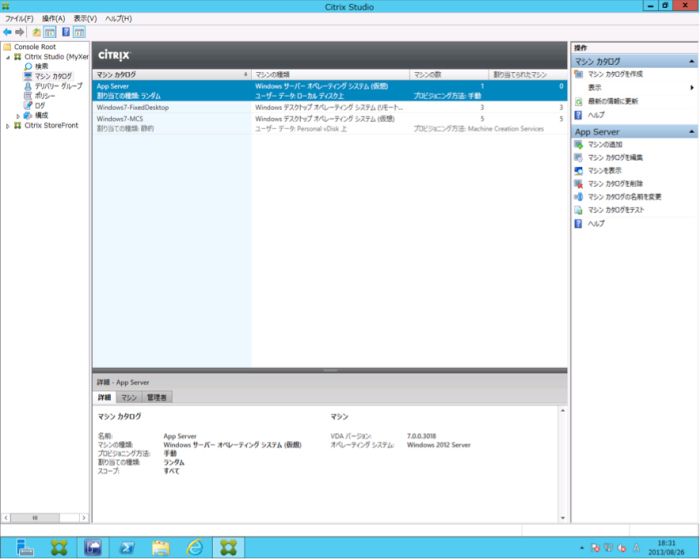
Task: Click the blue Help toolbar icon
Action: 66,32
